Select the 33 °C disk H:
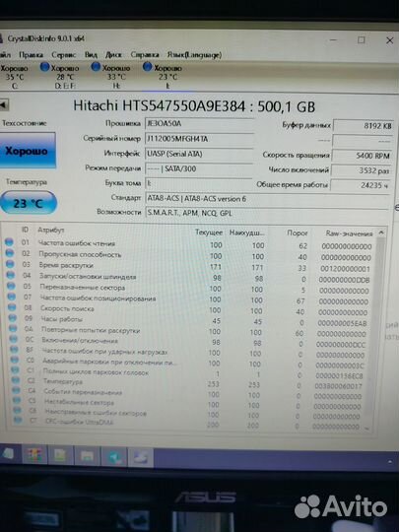Image resolution: width=399 pixels, height=532 pixels. pos(111,77)
